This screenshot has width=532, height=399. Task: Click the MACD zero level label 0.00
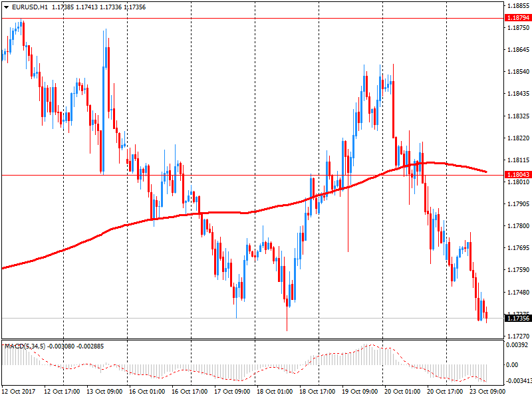511,365
